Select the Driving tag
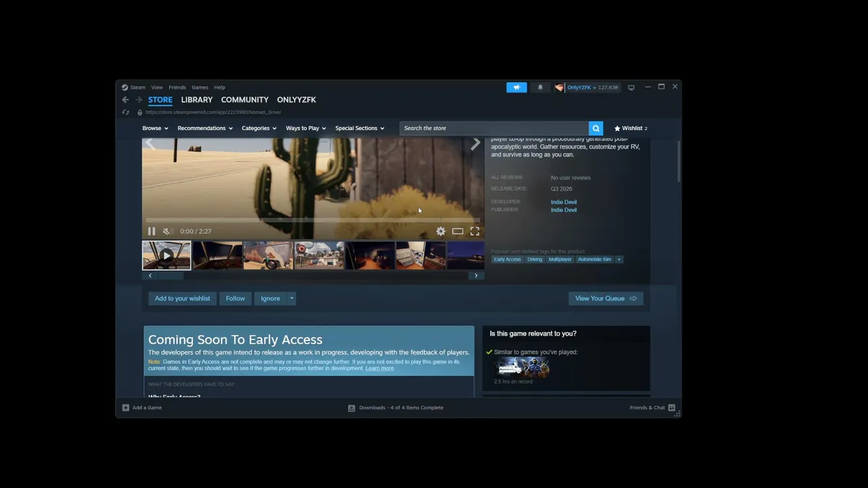Screen dimensions: 868x488 [x=535, y=260]
